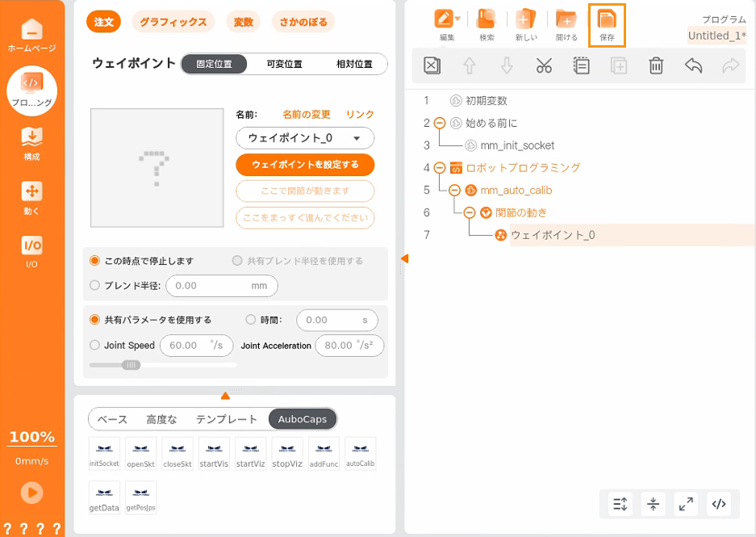
Task: Select the openSkt AuboCaps icon
Action: click(x=140, y=454)
